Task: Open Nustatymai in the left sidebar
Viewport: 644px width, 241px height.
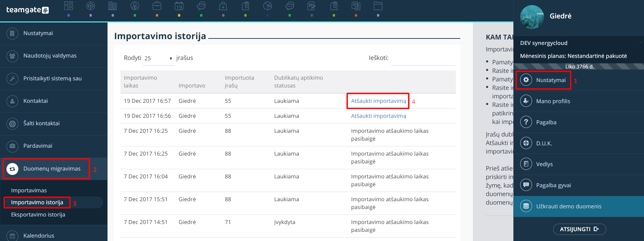Action: pyautogui.click(x=54, y=33)
